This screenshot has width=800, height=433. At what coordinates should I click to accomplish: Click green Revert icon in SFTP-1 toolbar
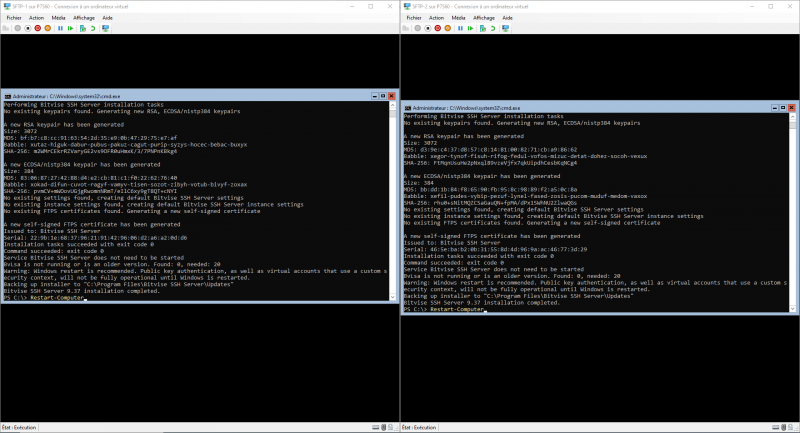[x=92, y=28]
